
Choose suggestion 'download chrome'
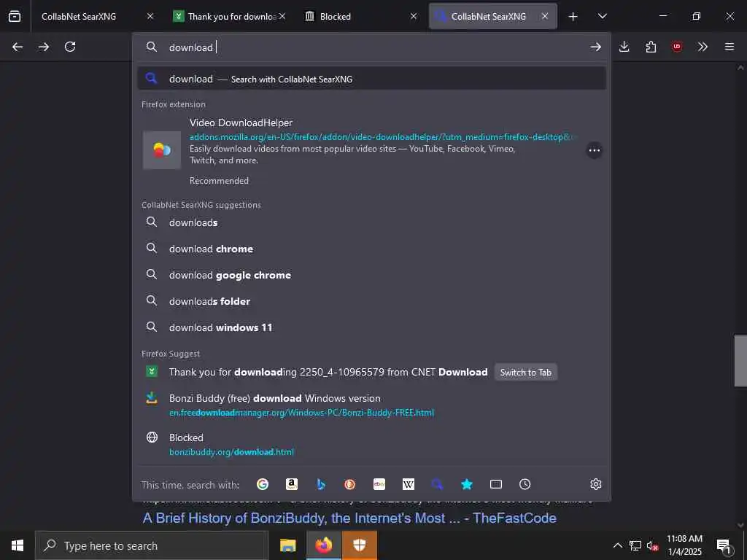[371, 249]
